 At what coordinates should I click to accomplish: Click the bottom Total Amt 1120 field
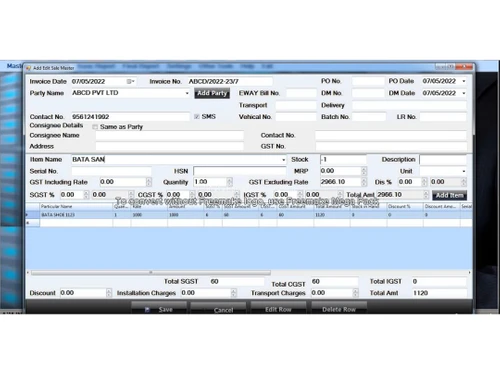(x=439, y=293)
